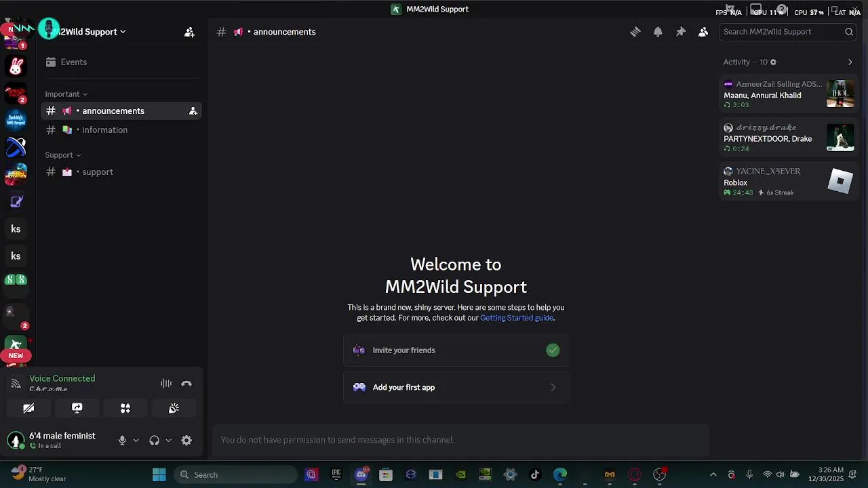Toggle channel notification bell

(x=658, y=32)
